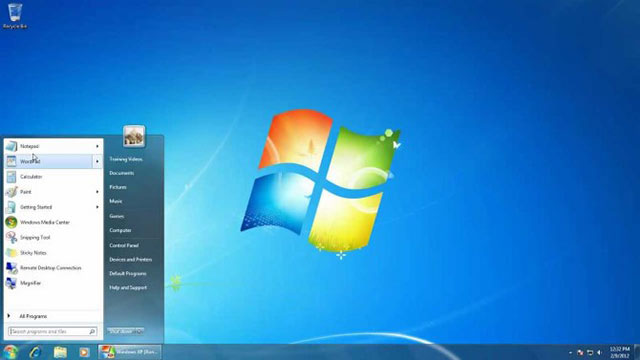Launch Remote Desktop Connection

(53, 268)
